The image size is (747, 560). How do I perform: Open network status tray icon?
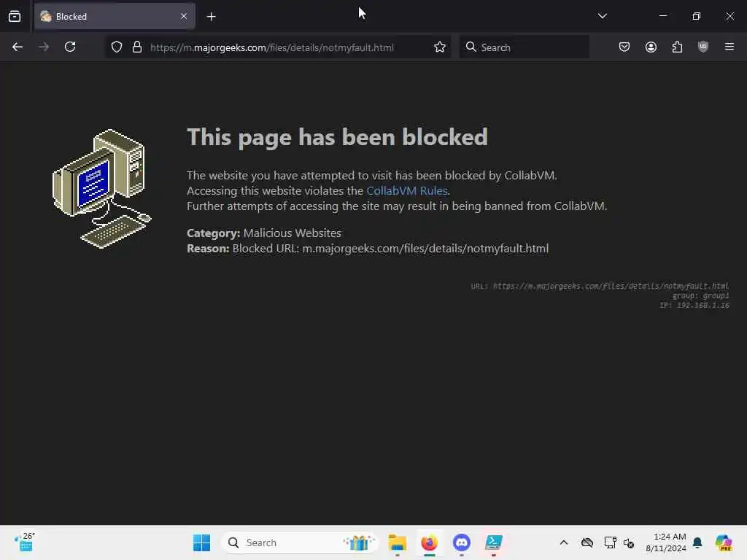click(x=610, y=542)
